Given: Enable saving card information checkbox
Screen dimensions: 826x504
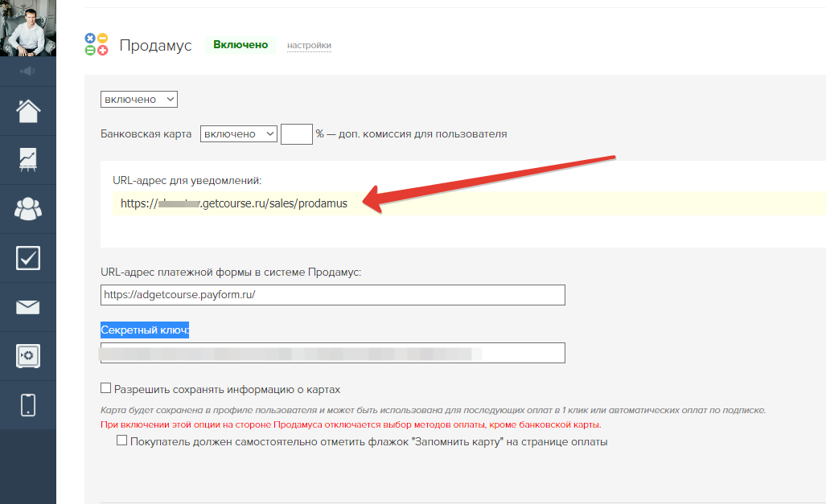Looking at the screenshot, I should [x=106, y=389].
